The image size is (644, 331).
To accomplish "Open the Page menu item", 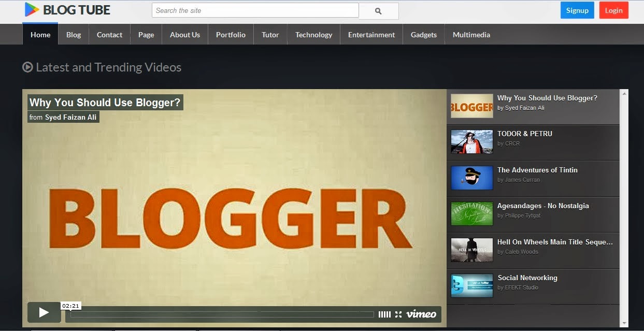I will [x=146, y=35].
